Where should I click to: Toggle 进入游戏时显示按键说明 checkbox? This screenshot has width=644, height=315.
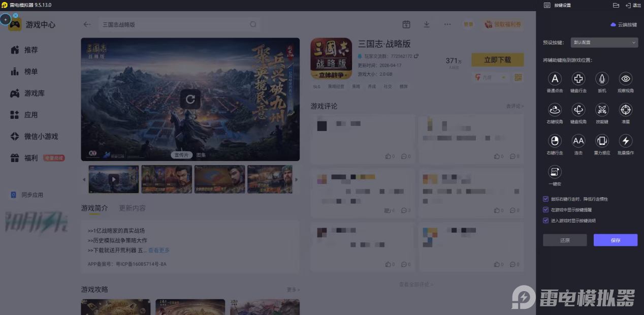click(545, 220)
